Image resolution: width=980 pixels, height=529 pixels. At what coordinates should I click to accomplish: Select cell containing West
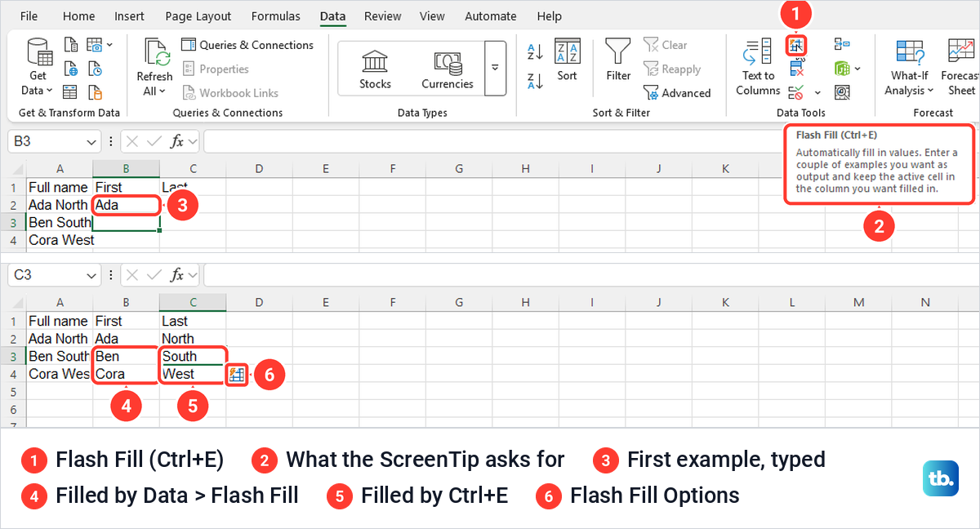click(193, 374)
